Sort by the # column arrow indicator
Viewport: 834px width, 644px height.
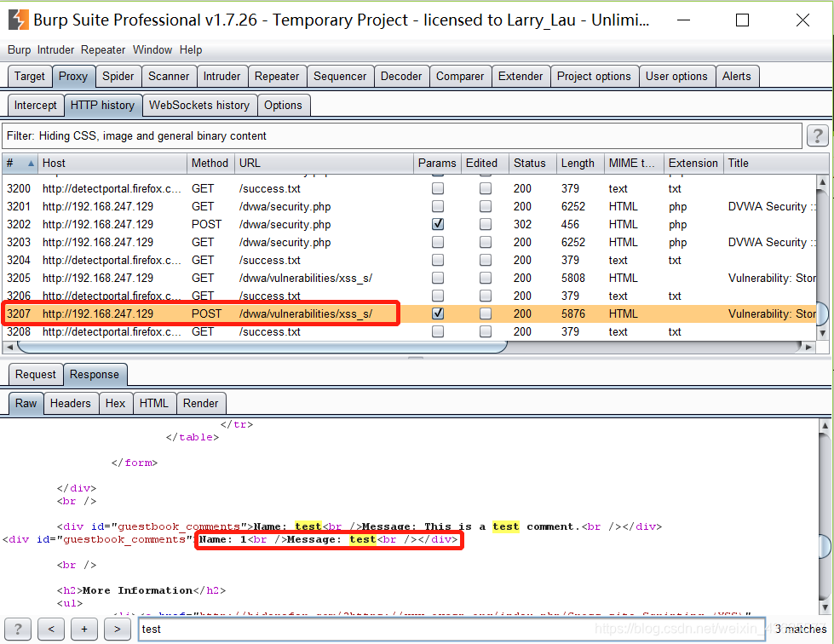[x=31, y=164]
